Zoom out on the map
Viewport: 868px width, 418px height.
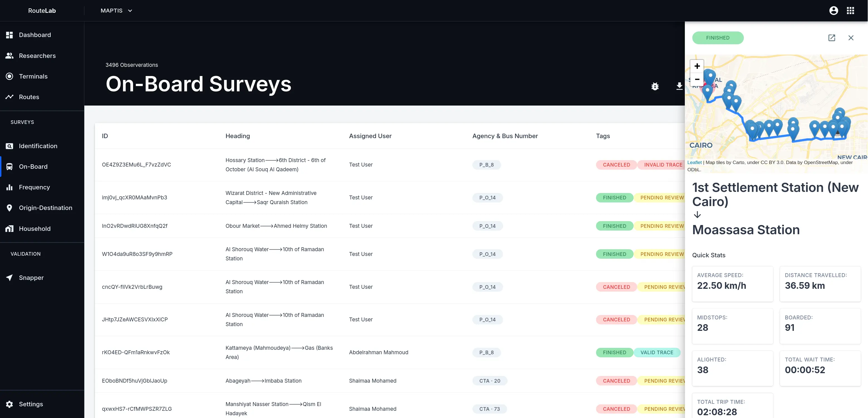(697, 79)
